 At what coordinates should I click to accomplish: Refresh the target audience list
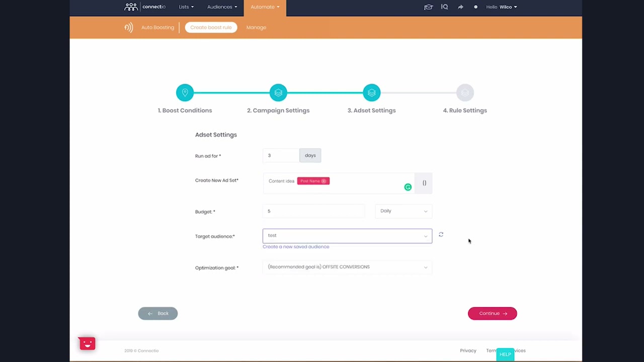441,235
